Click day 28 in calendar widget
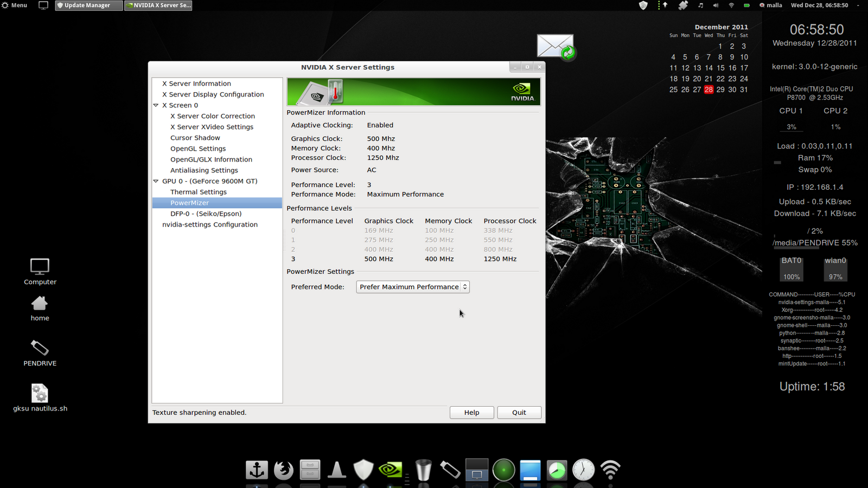This screenshot has height=488, width=868. click(x=709, y=89)
